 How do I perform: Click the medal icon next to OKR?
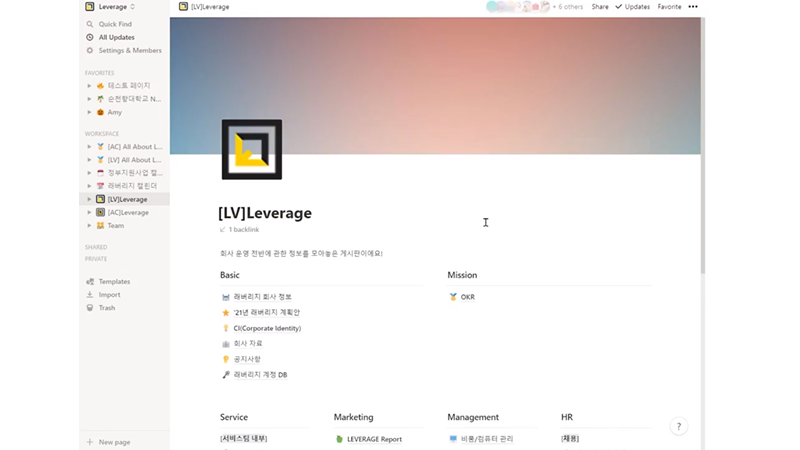(453, 297)
